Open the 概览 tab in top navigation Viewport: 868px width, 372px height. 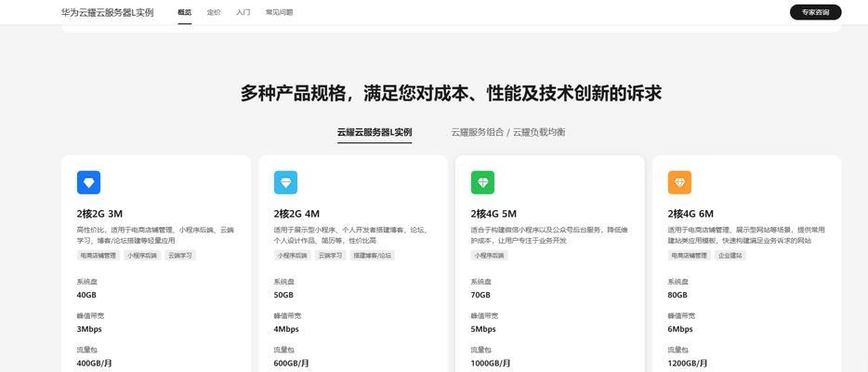coord(185,12)
